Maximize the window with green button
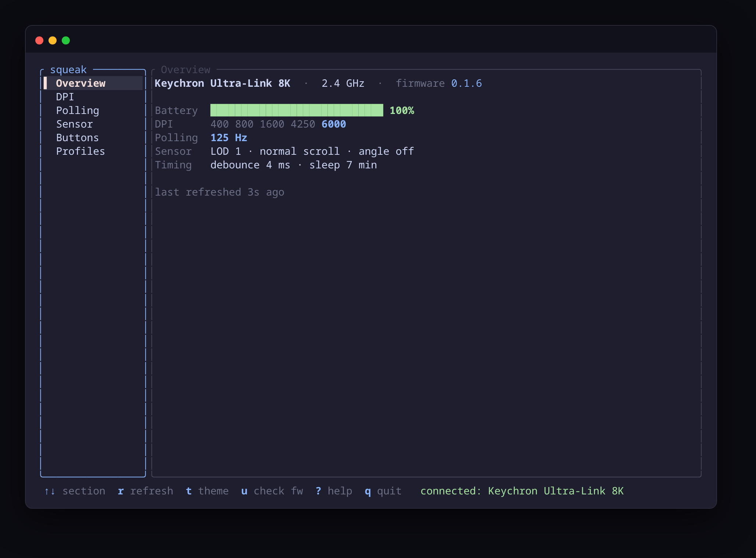 click(x=66, y=40)
